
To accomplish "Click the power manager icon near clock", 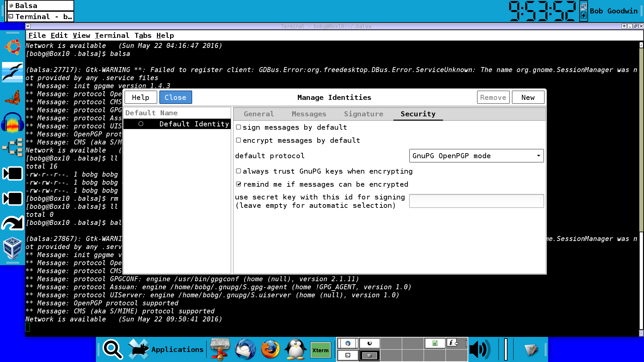I will pyautogui.click(x=584, y=16).
